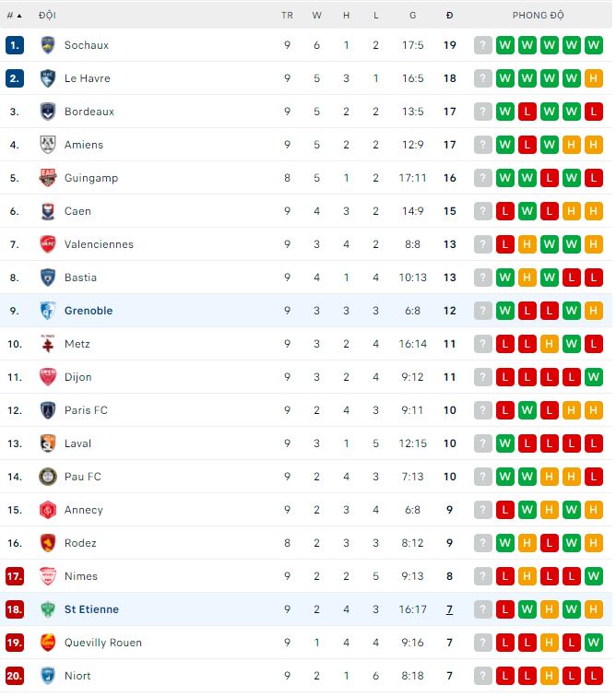Click the St Etienne green crest
The height and width of the screenshot is (697, 616).
[x=48, y=609]
